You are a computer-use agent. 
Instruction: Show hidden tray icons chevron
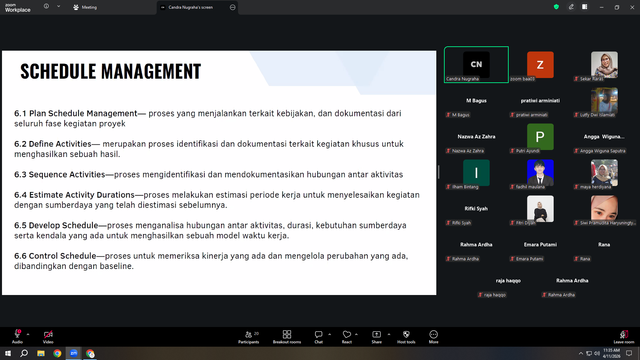pyautogui.click(x=580, y=353)
